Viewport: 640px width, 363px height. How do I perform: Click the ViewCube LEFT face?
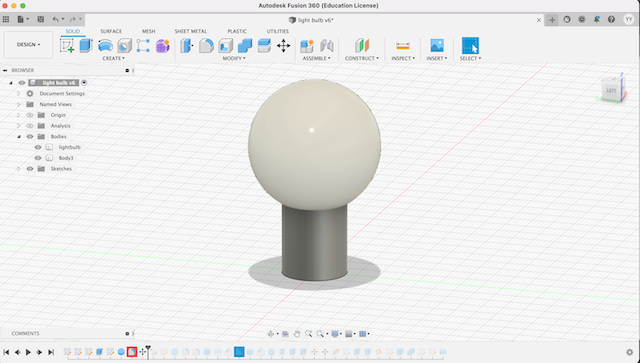click(x=611, y=91)
